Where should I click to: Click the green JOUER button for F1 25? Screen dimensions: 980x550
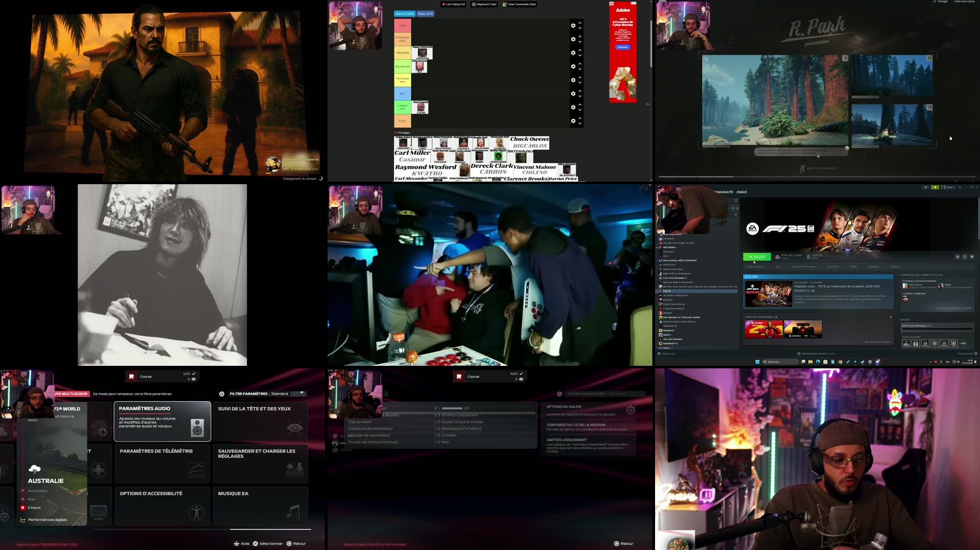tap(756, 256)
